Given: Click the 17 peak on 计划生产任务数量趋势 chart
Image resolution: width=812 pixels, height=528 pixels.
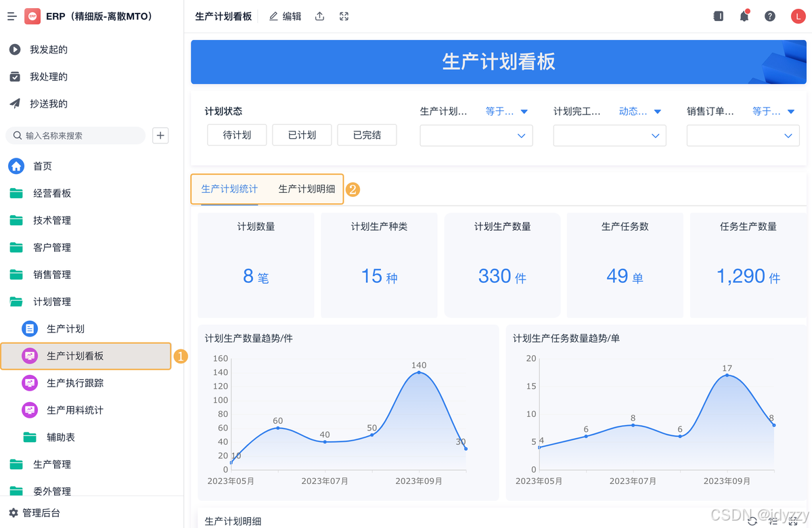Looking at the screenshot, I should pos(727,375).
